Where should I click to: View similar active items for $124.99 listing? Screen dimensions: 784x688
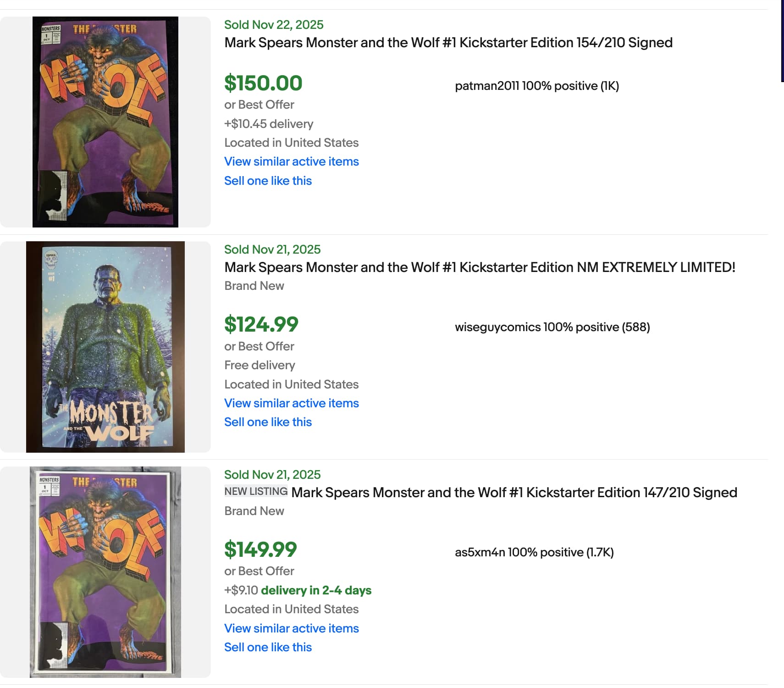291,403
